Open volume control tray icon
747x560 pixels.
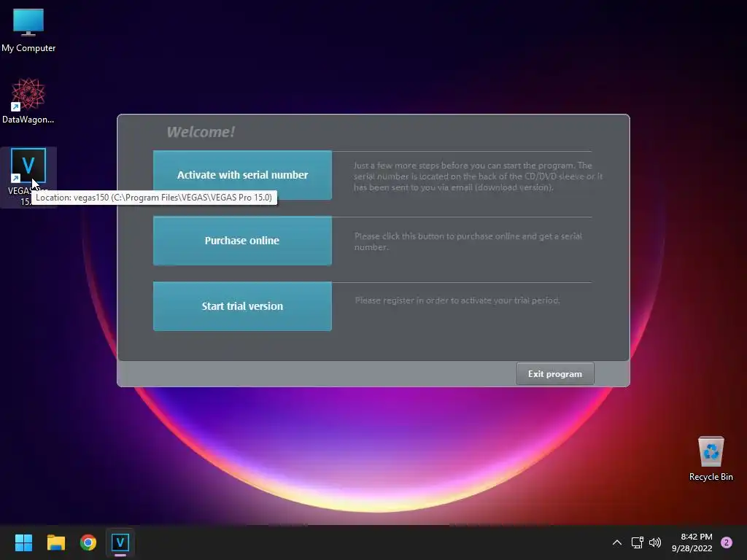pos(655,542)
